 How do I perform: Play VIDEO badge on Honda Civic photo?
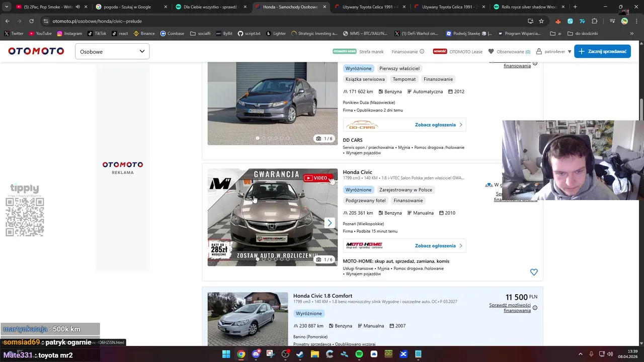(x=317, y=178)
